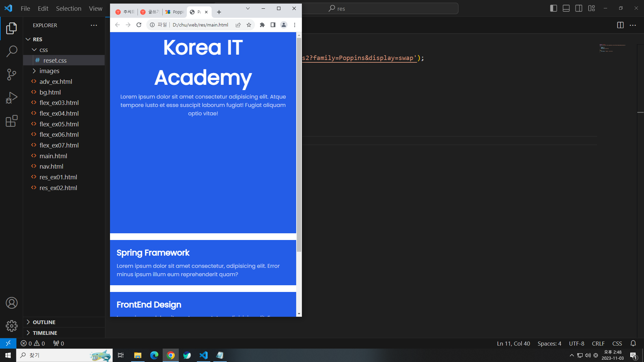Click the split editor right icon
644x362 pixels.
[620, 25]
